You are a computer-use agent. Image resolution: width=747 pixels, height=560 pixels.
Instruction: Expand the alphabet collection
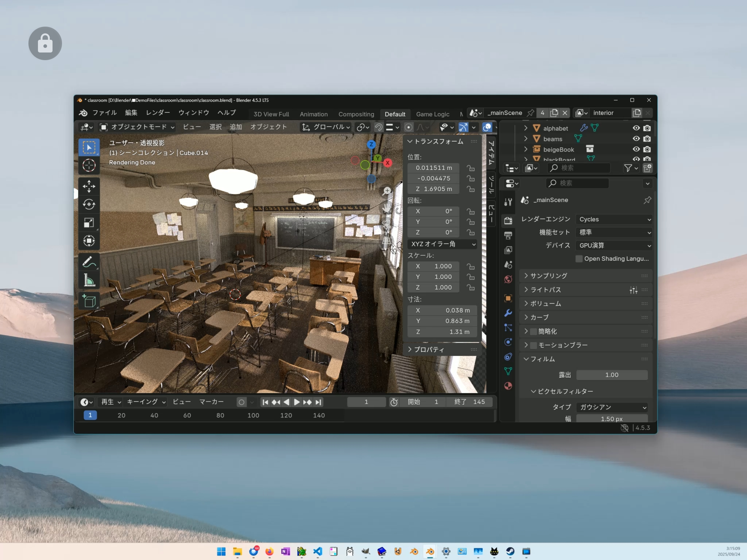[526, 128]
